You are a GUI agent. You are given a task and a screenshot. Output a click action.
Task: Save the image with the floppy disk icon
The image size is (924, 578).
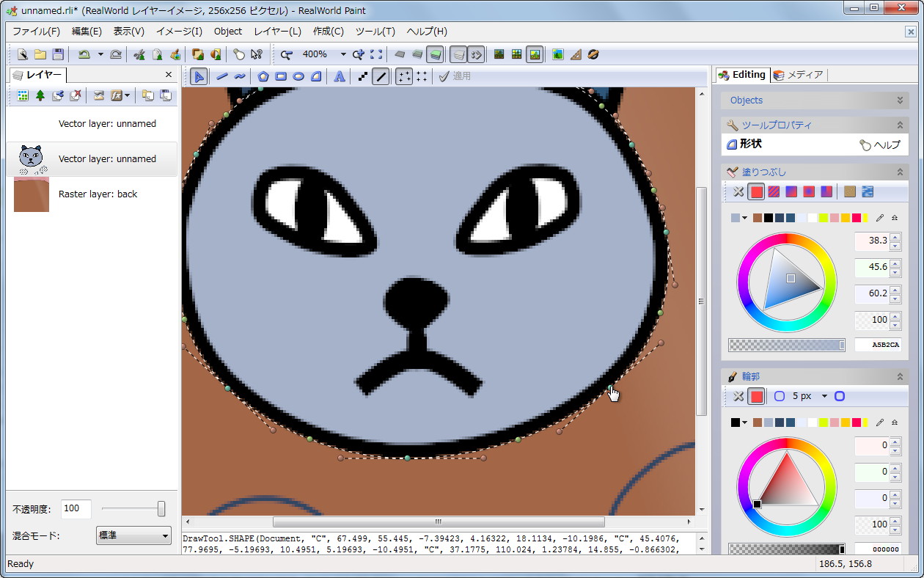click(58, 54)
